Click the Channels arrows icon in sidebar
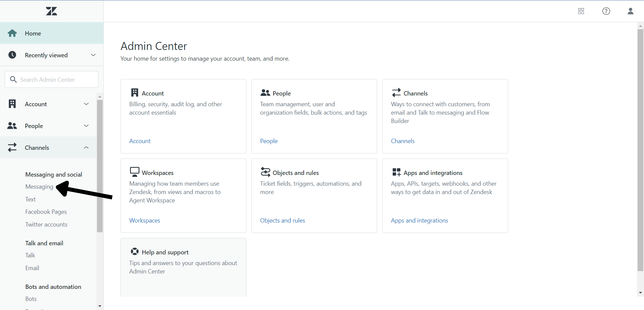 12,147
